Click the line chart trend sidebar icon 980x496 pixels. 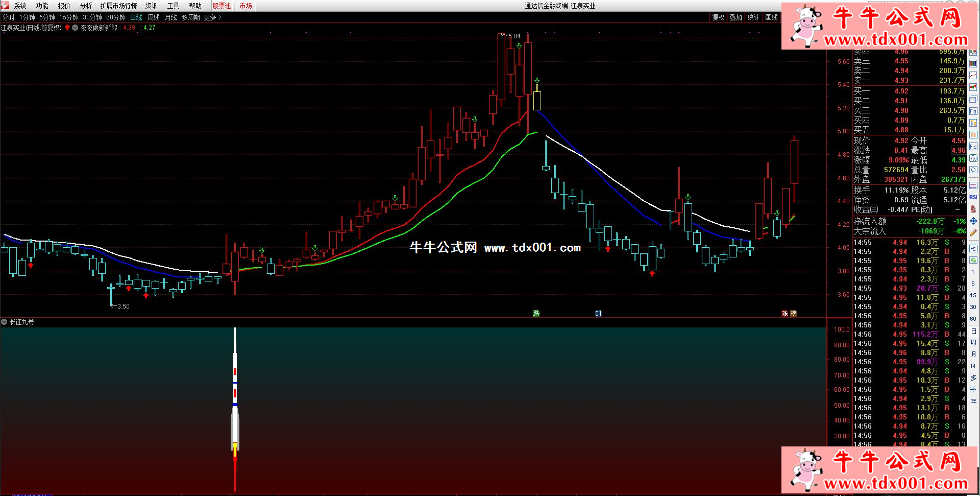tap(973, 75)
